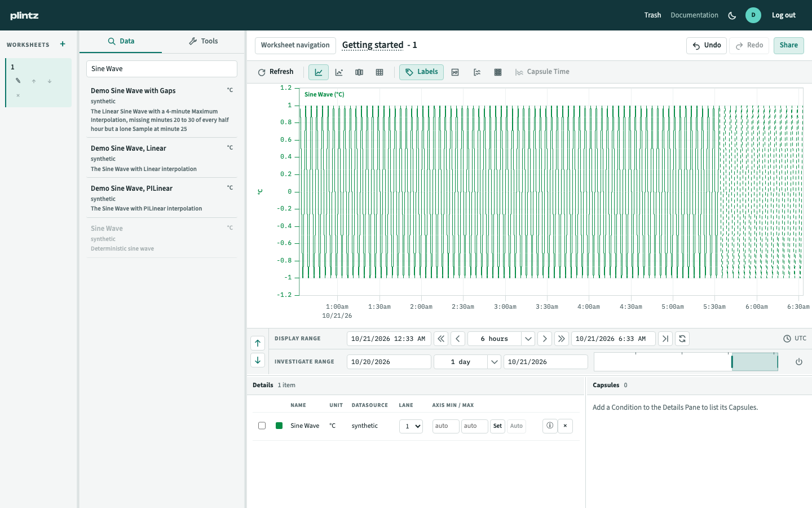Jump display range to the latest time
This screenshot has width=812, height=508.
coord(665,339)
